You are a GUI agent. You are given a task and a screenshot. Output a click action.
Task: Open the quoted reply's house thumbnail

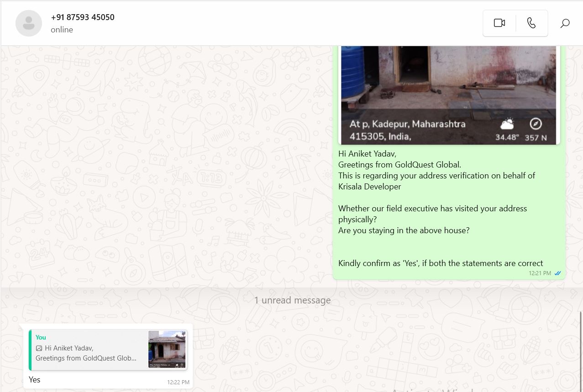pos(167,350)
